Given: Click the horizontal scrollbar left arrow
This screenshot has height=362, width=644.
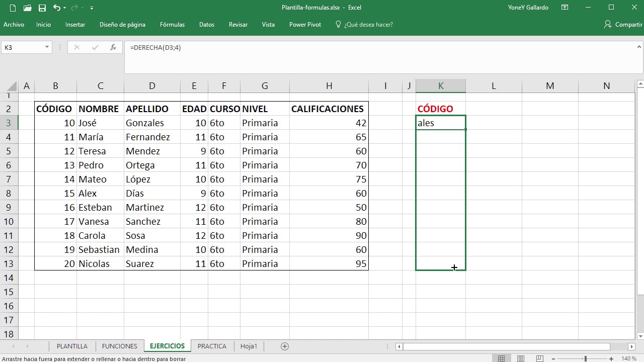Looking at the screenshot, I should (x=399, y=346).
